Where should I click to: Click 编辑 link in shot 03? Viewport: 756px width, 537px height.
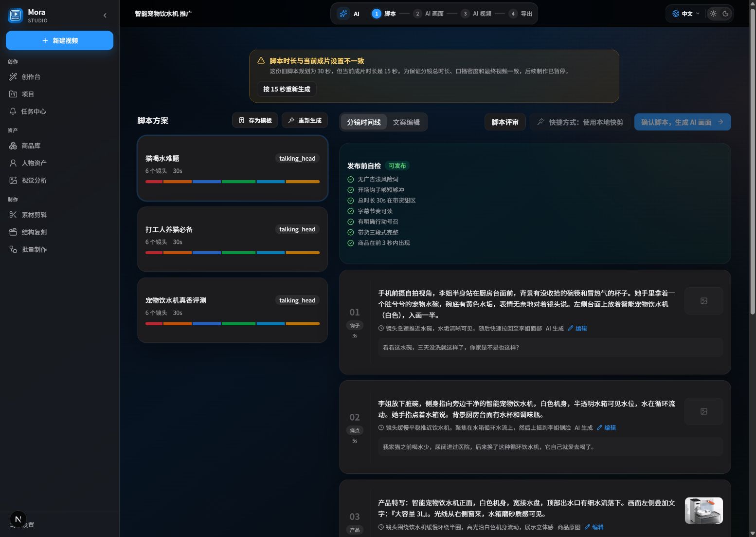point(594,527)
